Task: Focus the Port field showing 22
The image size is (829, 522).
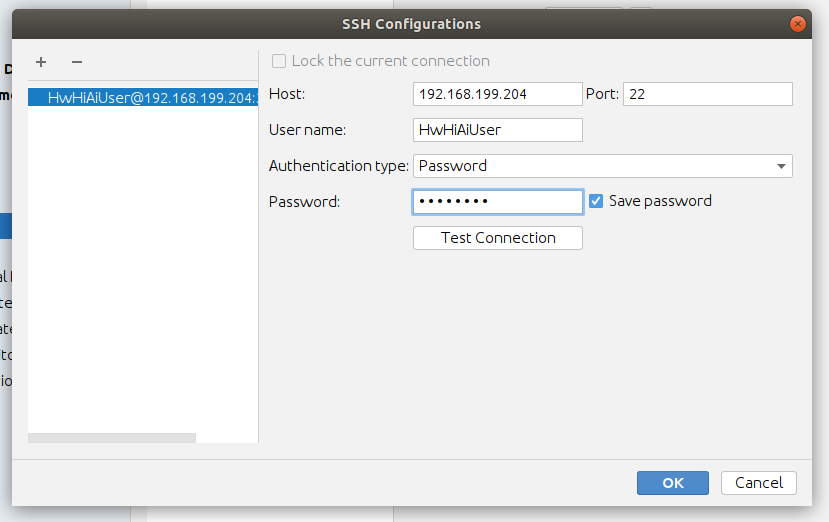Action: point(707,94)
